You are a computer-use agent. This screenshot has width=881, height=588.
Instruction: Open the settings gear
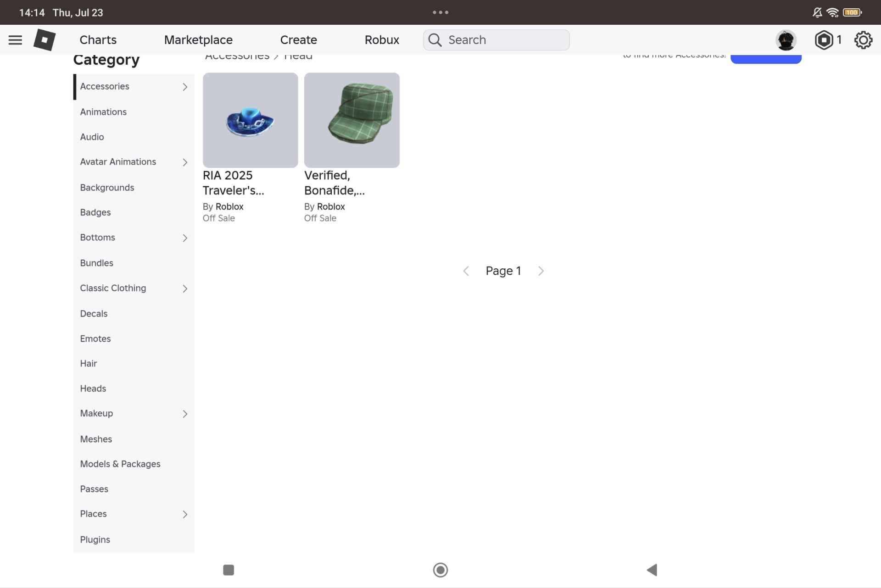[x=863, y=40]
